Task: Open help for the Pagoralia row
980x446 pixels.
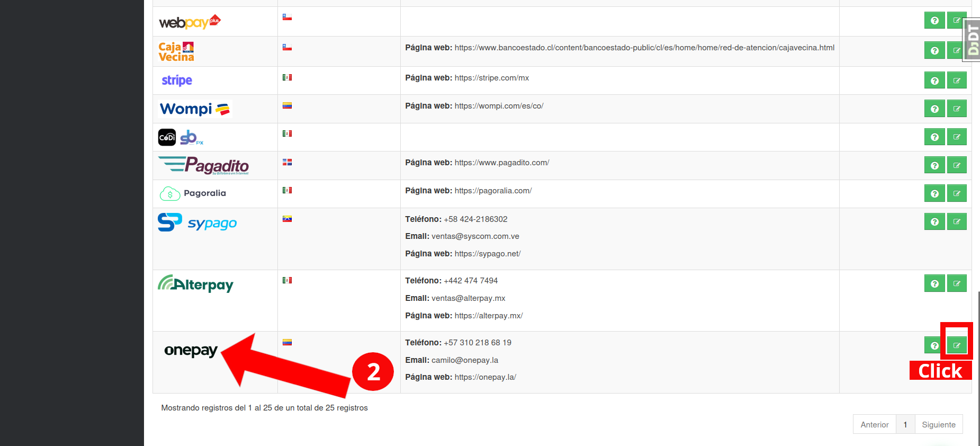Action: [x=934, y=193]
